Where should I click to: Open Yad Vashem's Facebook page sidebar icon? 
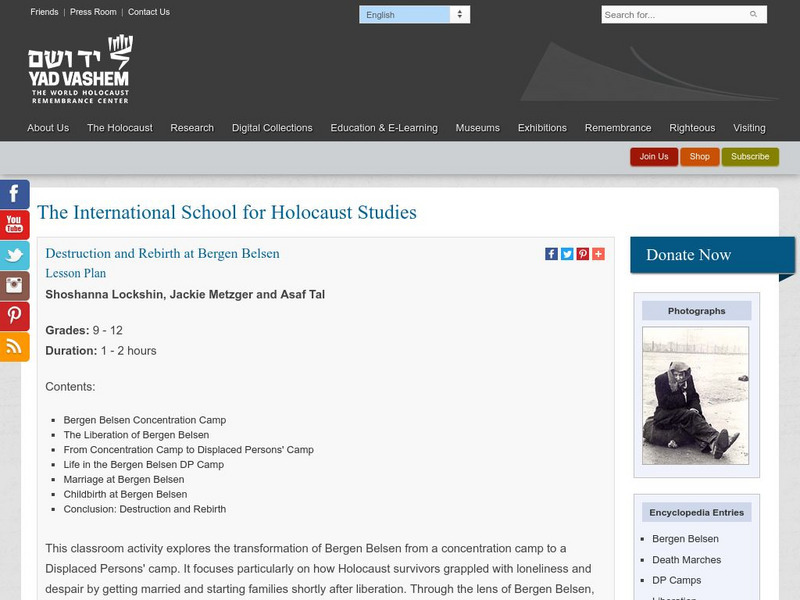[x=12, y=196]
